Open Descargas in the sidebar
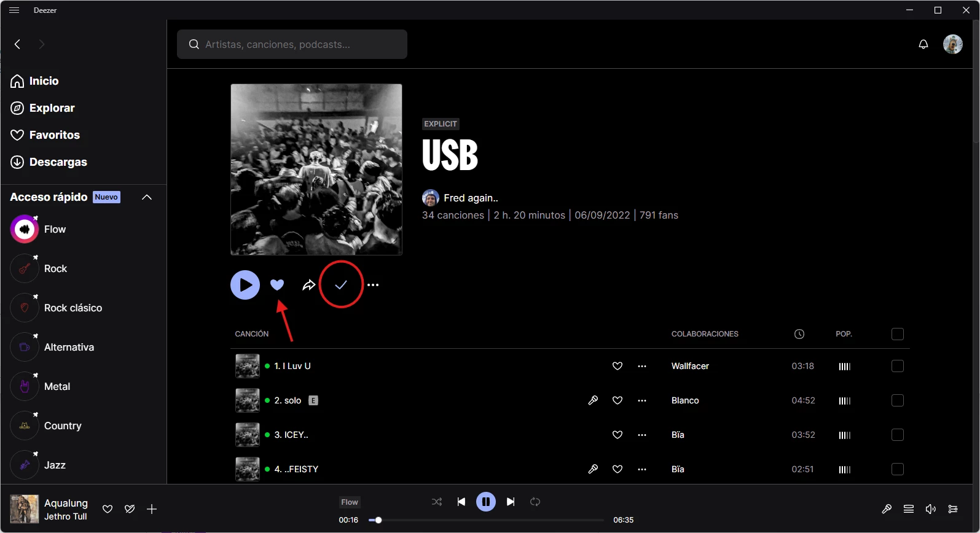 pyautogui.click(x=49, y=162)
